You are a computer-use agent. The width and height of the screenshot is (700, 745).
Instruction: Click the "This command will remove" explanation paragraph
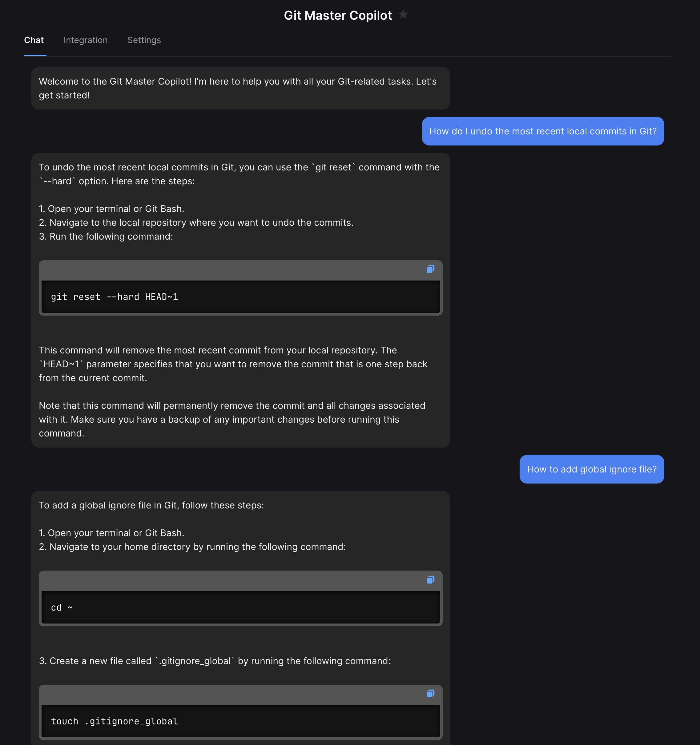232,364
